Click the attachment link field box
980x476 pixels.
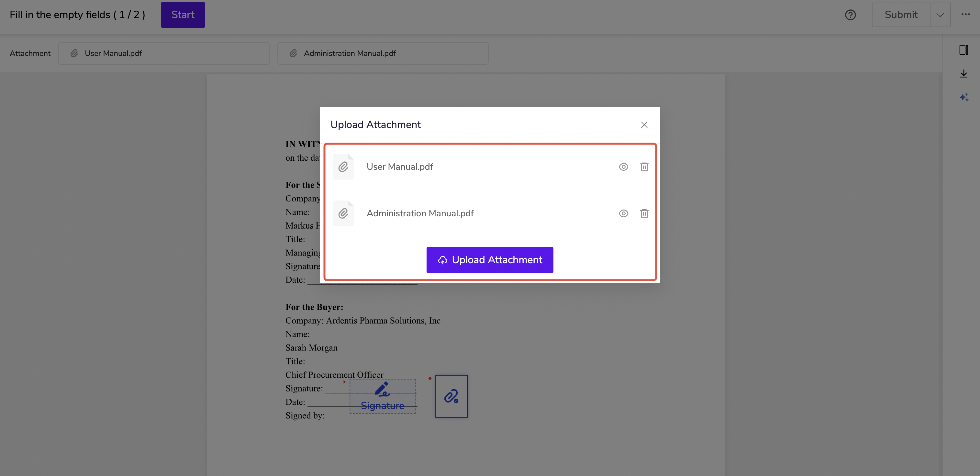(451, 396)
